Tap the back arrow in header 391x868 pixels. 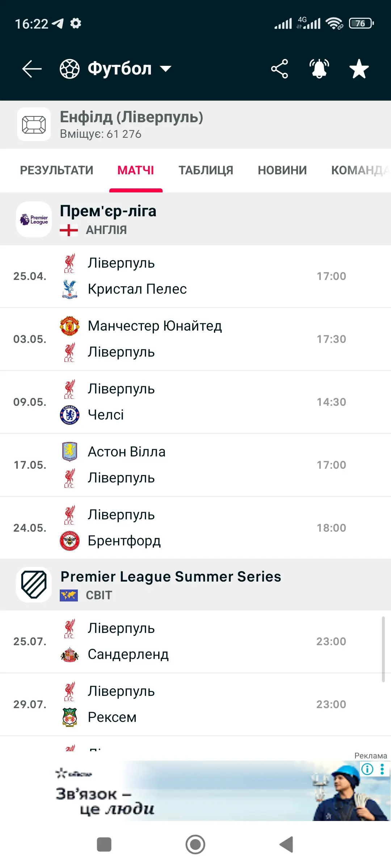point(32,69)
